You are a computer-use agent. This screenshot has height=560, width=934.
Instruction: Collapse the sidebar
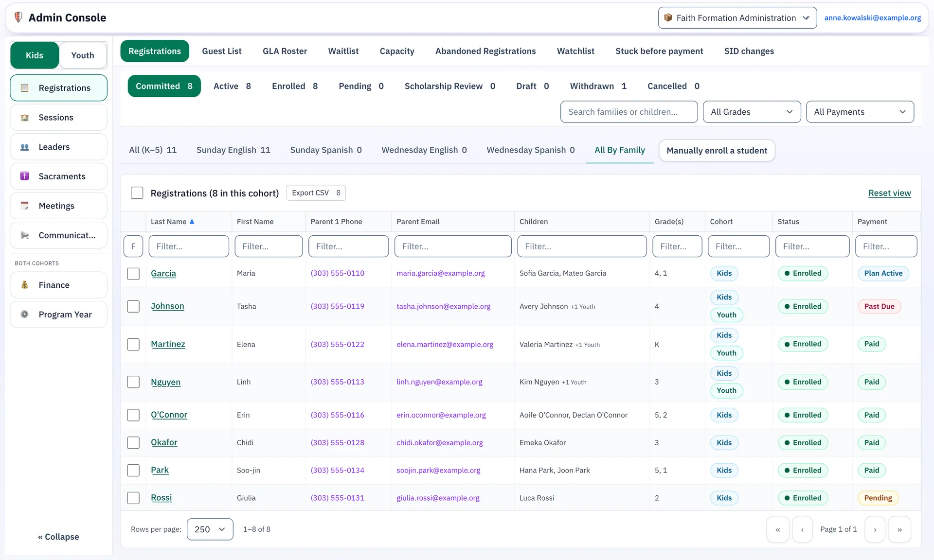(58, 537)
